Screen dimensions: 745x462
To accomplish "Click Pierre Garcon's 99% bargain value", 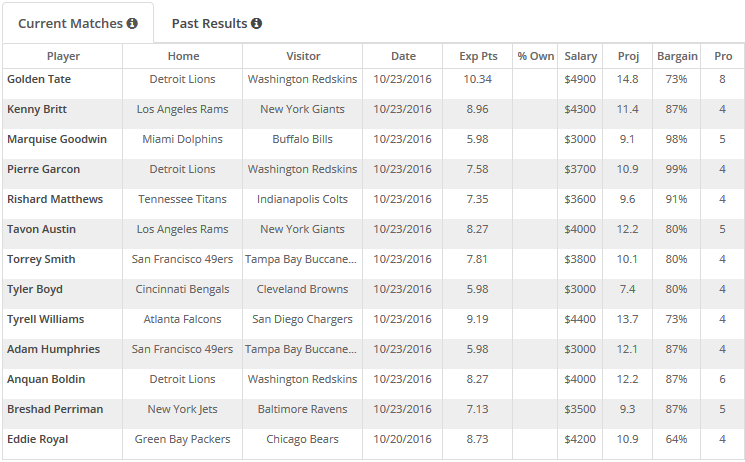I will [x=676, y=169].
